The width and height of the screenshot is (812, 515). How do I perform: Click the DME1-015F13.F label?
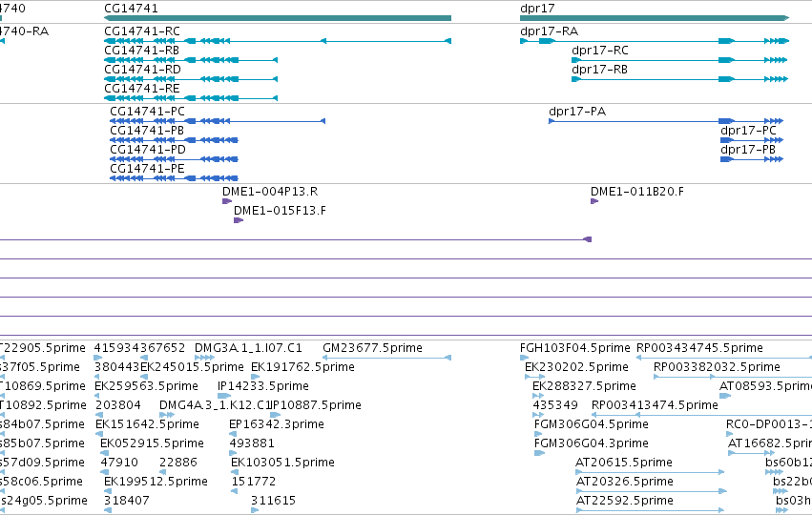(x=280, y=211)
